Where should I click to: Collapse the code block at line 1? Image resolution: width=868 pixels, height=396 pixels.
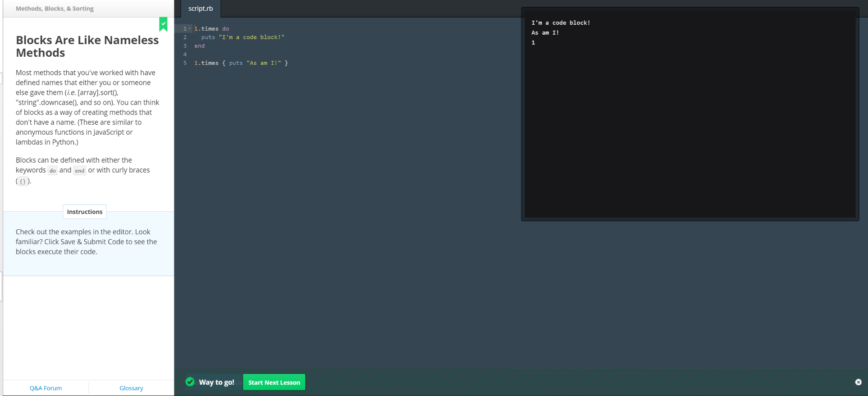tap(190, 29)
